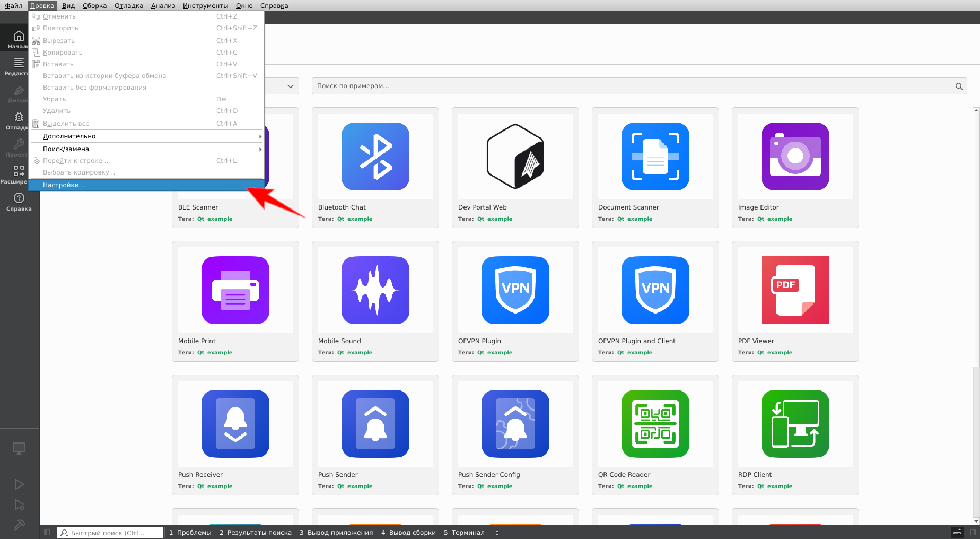Toggle progress details in status bar
The image size is (980, 539).
(957, 533)
